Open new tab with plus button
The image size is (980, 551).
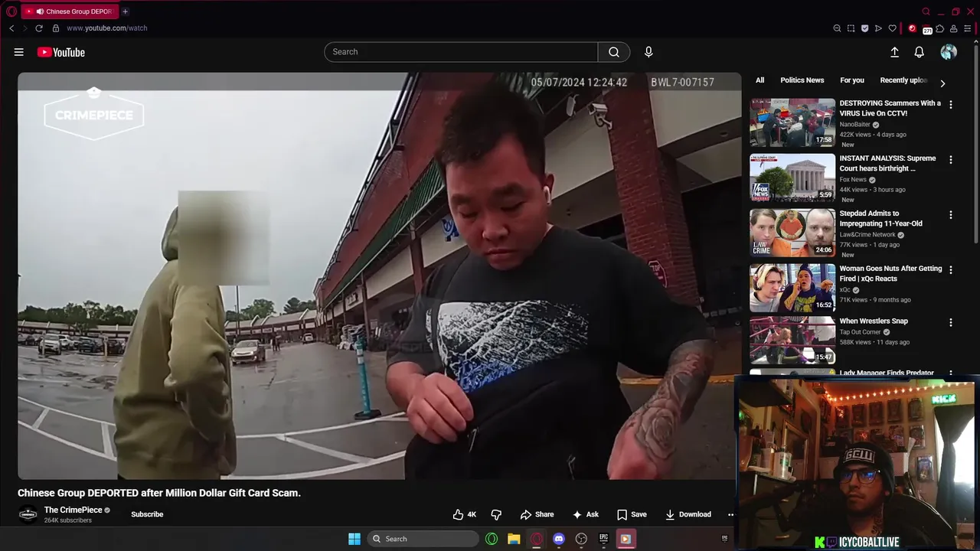pos(125,11)
